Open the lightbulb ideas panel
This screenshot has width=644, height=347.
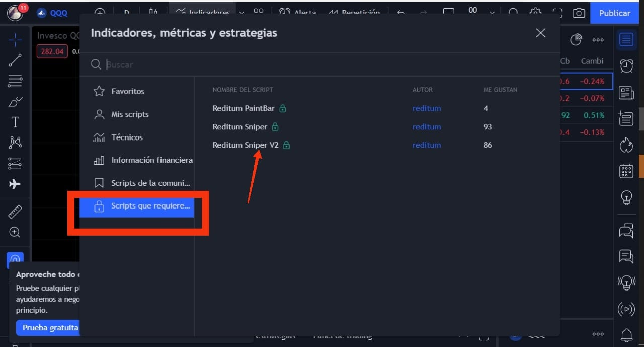tap(626, 197)
